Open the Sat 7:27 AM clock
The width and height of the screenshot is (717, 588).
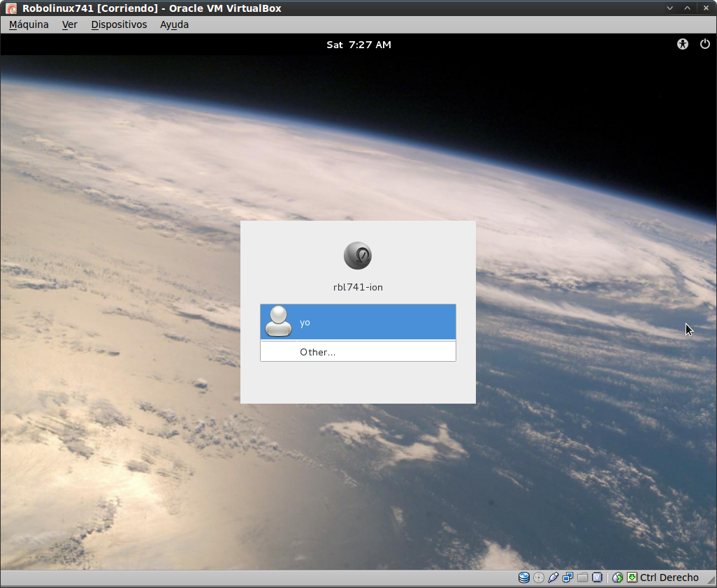pos(358,45)
